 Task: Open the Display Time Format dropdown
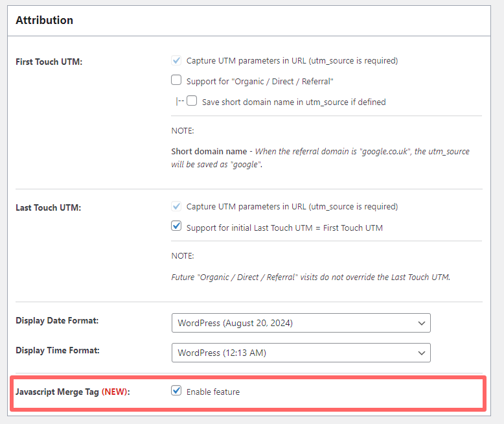[301, 353]
